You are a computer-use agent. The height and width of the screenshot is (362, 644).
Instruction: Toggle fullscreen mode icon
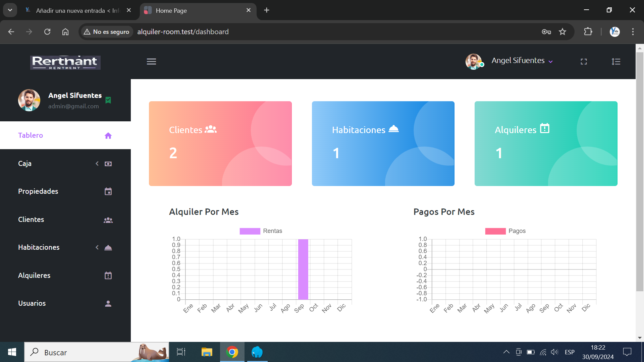(583, 61)
